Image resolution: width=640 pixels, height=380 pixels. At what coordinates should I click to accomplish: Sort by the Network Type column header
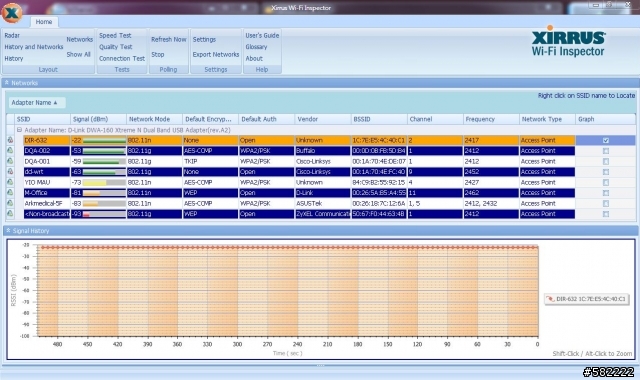(547, 119)
